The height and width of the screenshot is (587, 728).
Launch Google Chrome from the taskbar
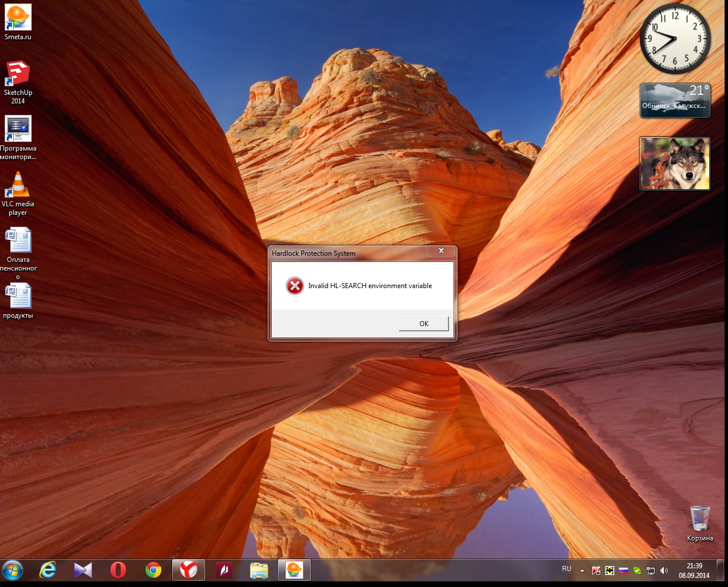tap(153, 570)
